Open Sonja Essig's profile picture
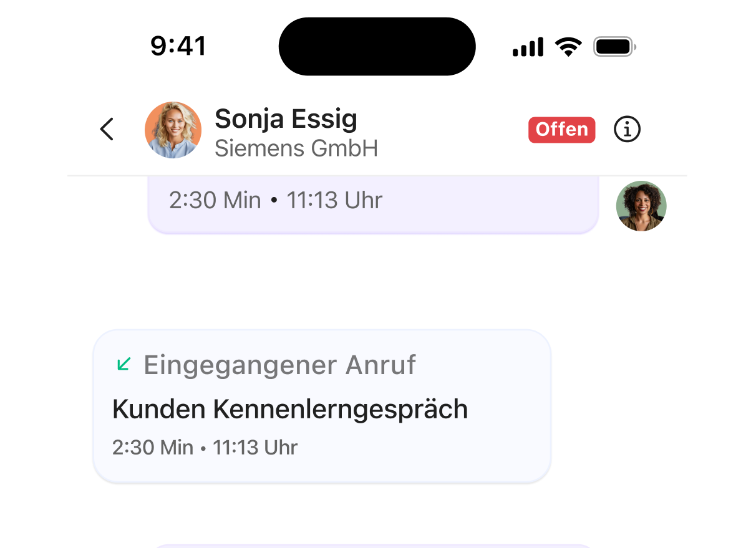The image size is (756, 548). [x=173, y=130]
